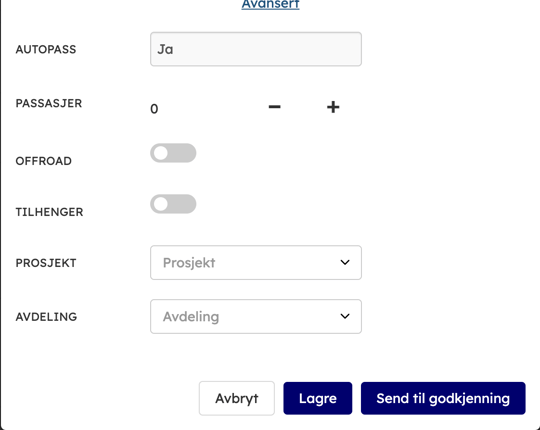540x430 pixels.
Task: Click the chevron arrow in the Avdeling field
Action: (x=345, y=316)
